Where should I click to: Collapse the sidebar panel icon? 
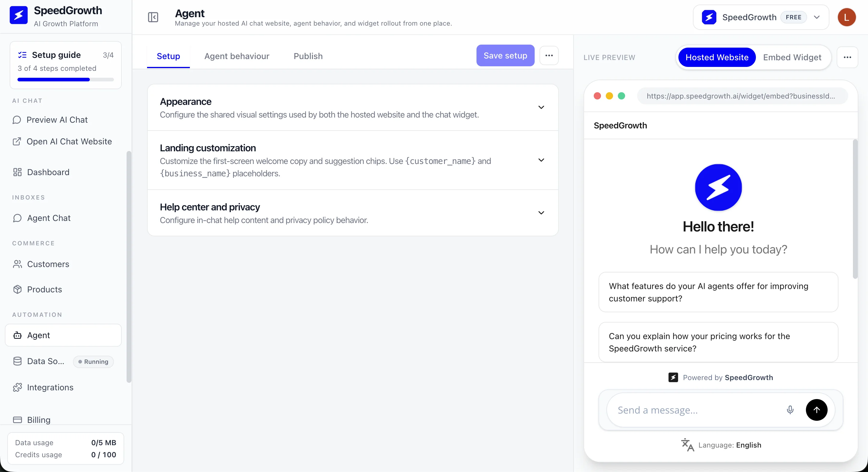pyautogui.click(x=153, y=17)
